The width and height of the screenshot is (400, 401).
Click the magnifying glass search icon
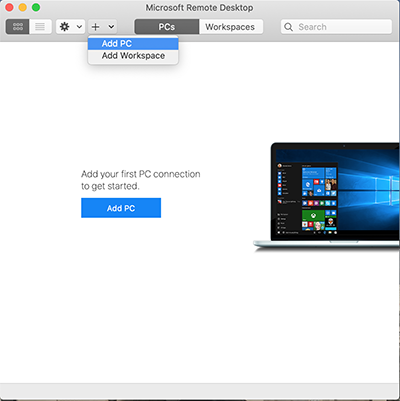[289, 27]
